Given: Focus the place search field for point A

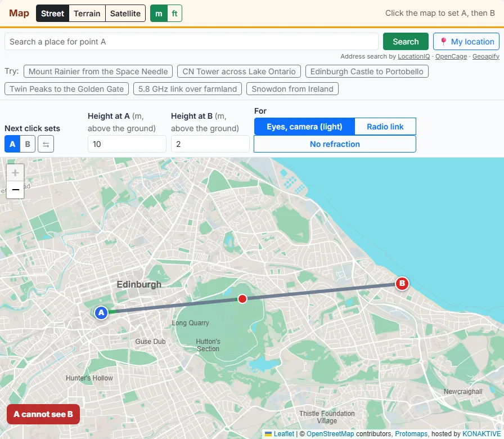Looking at the screenshot, I should point(191,42).
